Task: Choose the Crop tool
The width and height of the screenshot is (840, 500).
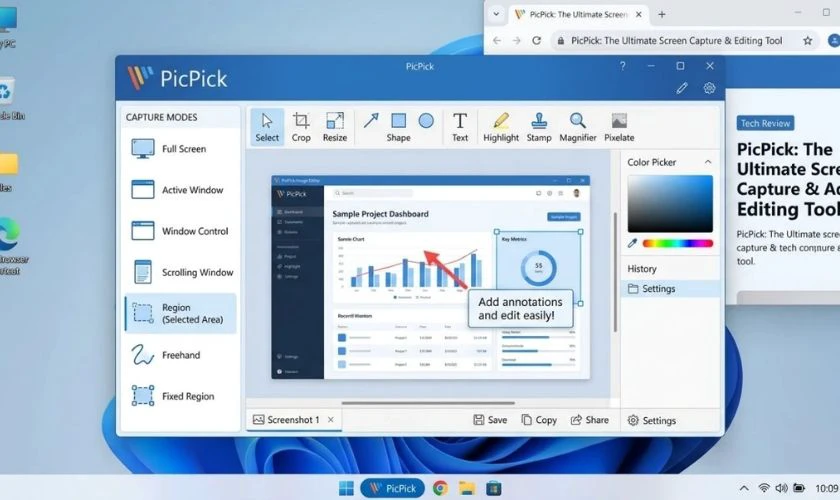Action: coord(301,127)
